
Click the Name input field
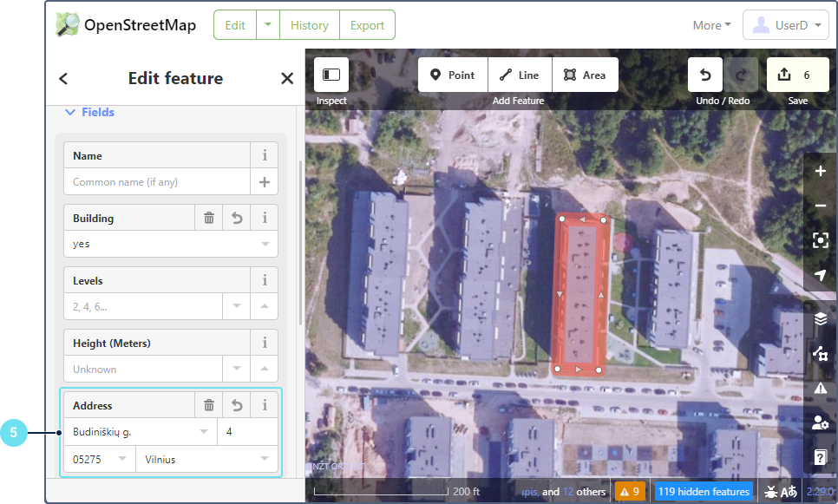click(157, 182)
